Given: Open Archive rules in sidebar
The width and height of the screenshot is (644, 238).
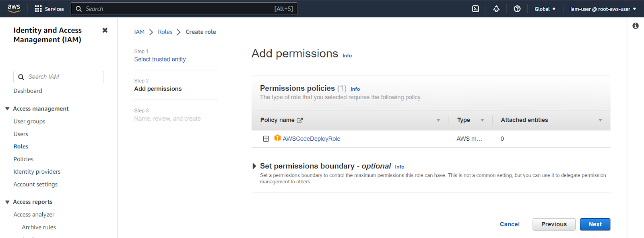Looking at the screenshot, I should [x=39, y=227].
